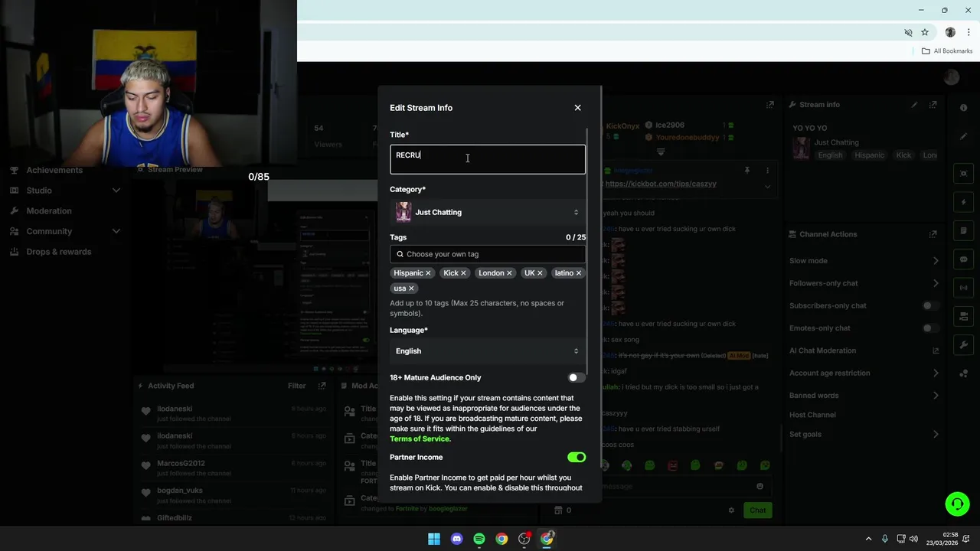Open AI Chat Moderation external link
The height and width of the screenshot is (551, 980).
pos(936,350)
